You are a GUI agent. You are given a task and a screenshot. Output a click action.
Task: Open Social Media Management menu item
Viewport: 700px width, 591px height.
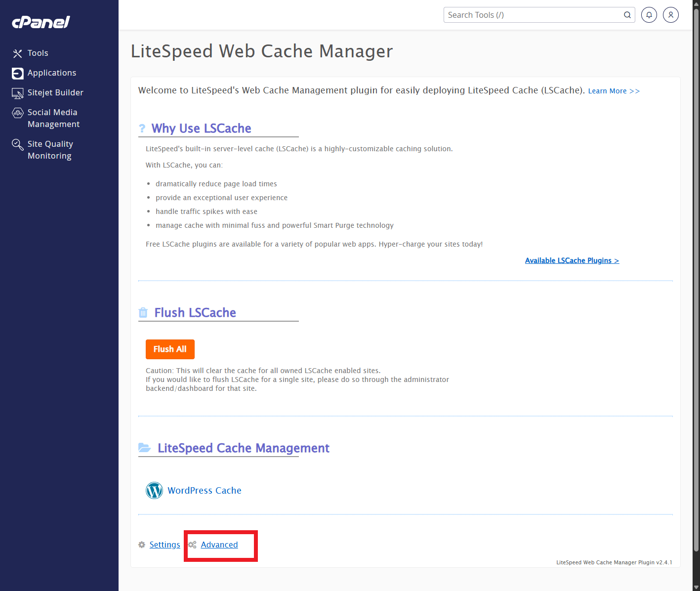pos(53,118)
